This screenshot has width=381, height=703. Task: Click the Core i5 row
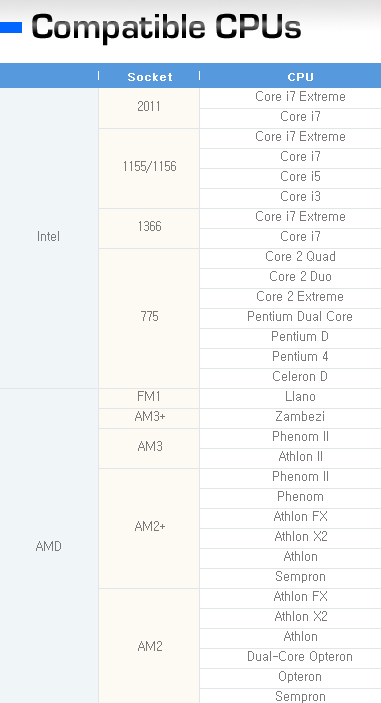[x=290, y=178]
